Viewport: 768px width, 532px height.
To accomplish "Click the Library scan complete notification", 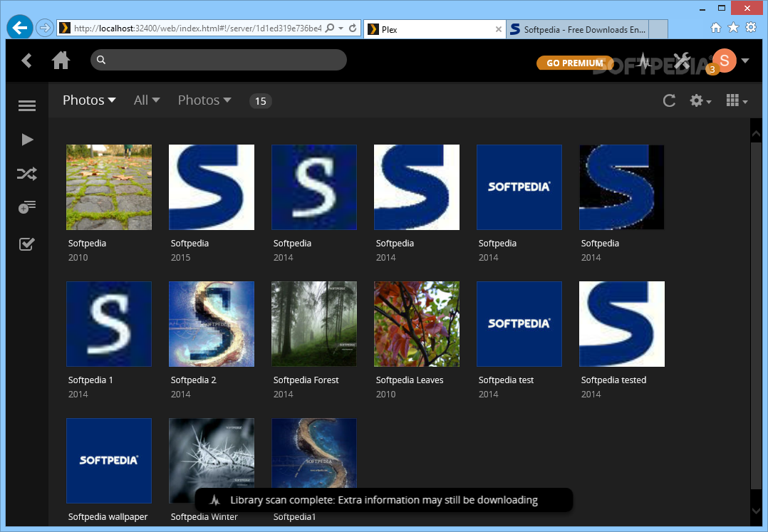I will [384, 500].
